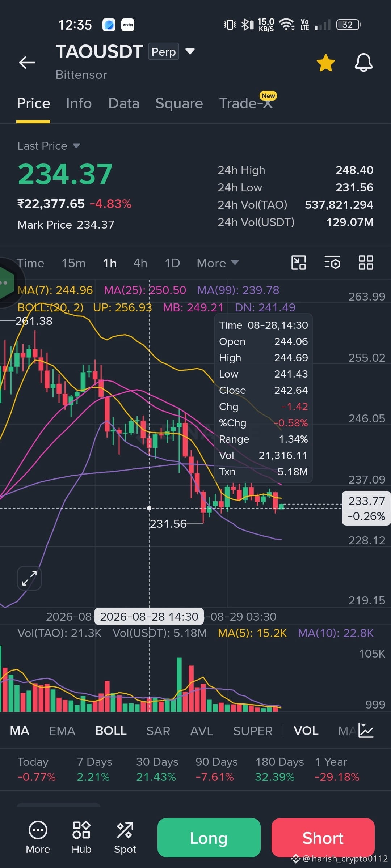Select the MA(5): 15.2K volume label
Viewport: 391px width, 868px height.
click(252, 633)
